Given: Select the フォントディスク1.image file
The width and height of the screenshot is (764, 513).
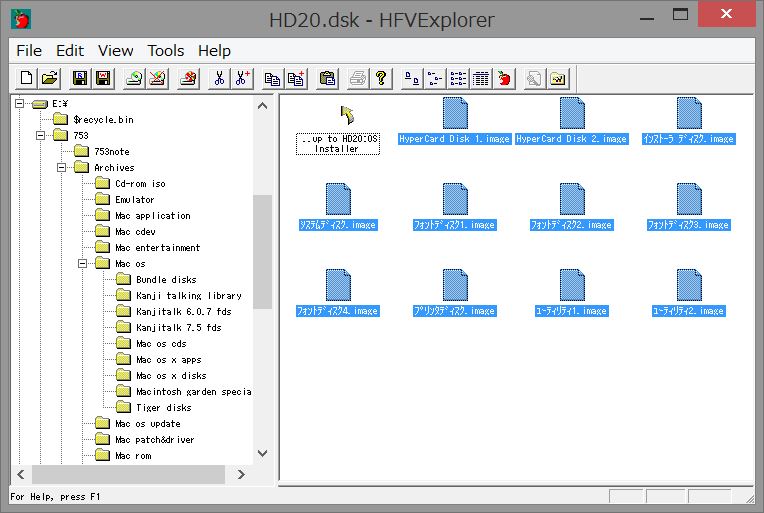Looking at the screenshot, I should click(x=455, y=208).
